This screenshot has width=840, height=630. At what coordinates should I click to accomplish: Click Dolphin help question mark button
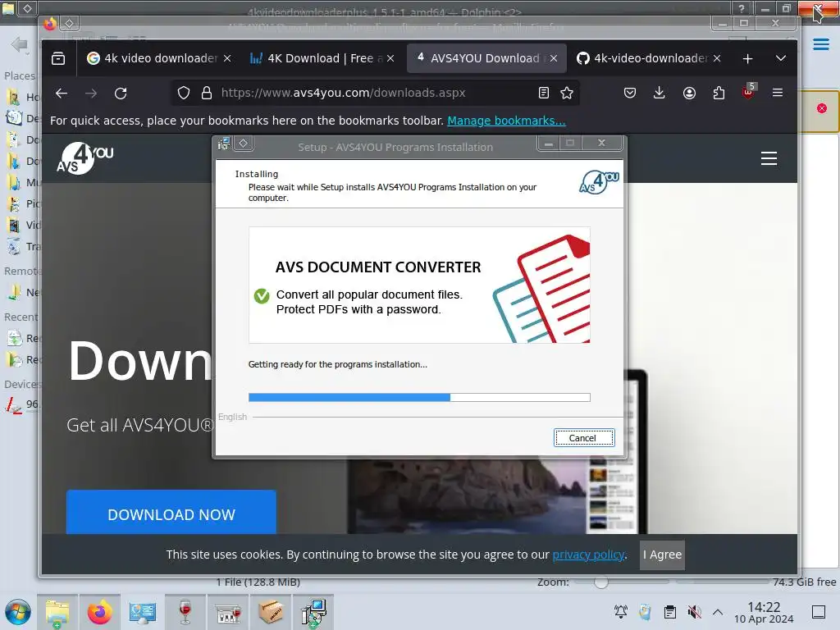[741, 8]
